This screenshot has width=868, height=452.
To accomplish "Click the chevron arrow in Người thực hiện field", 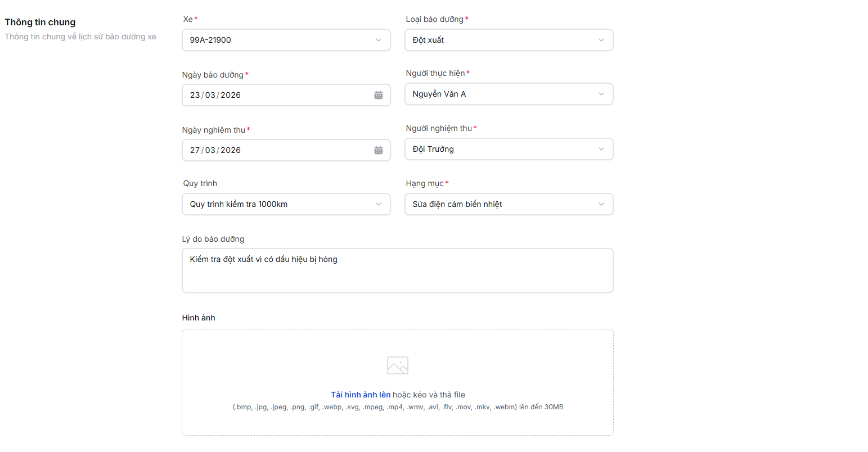I will point(601,94).
